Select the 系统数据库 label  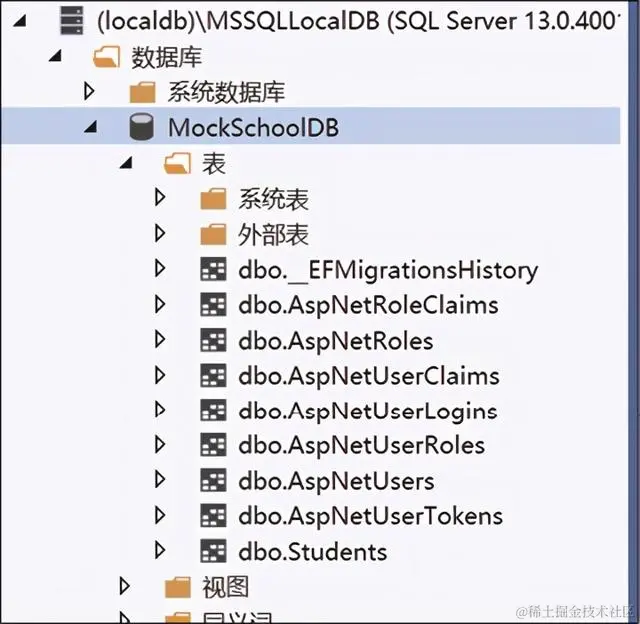point(226,92)
